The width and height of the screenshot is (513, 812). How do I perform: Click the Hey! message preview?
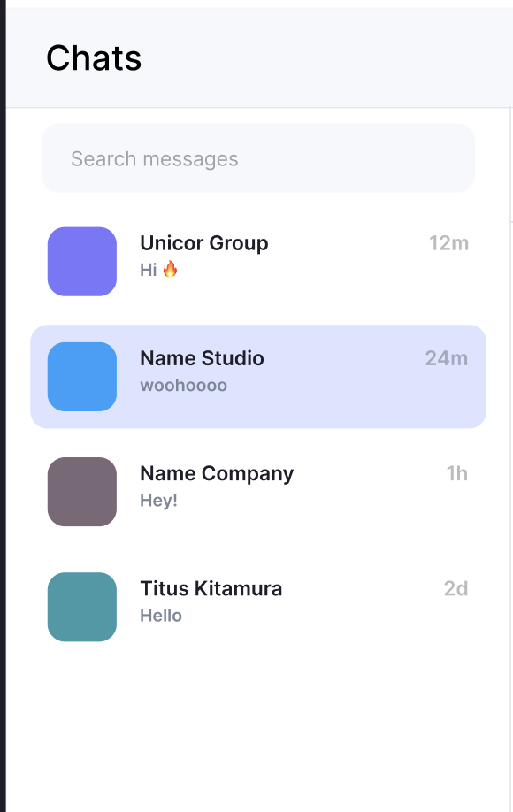pos(157,500)
